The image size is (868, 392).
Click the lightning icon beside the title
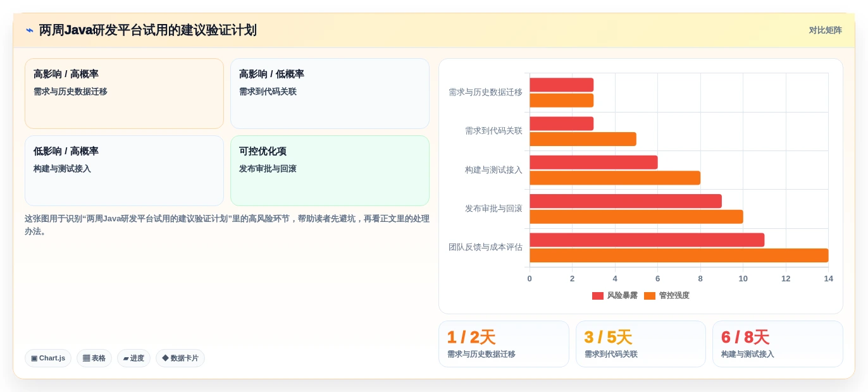pyautogui.click(x=30, y=30)
